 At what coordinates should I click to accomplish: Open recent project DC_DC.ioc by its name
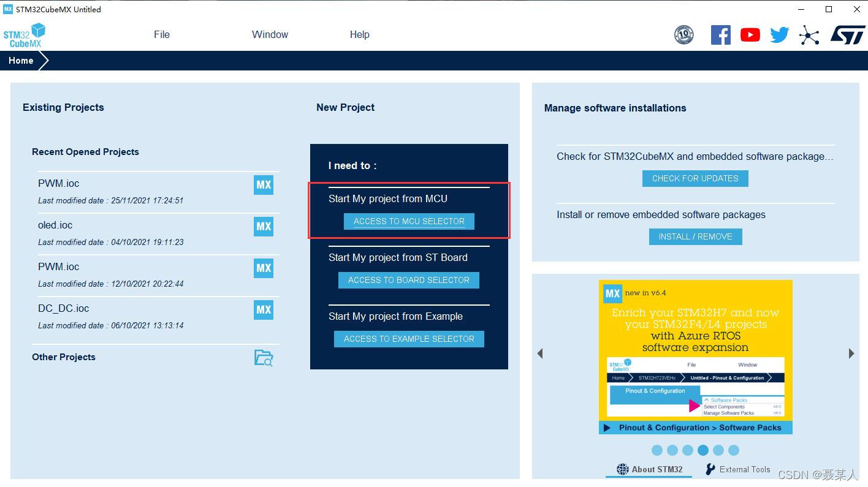(x=64, y=309)
